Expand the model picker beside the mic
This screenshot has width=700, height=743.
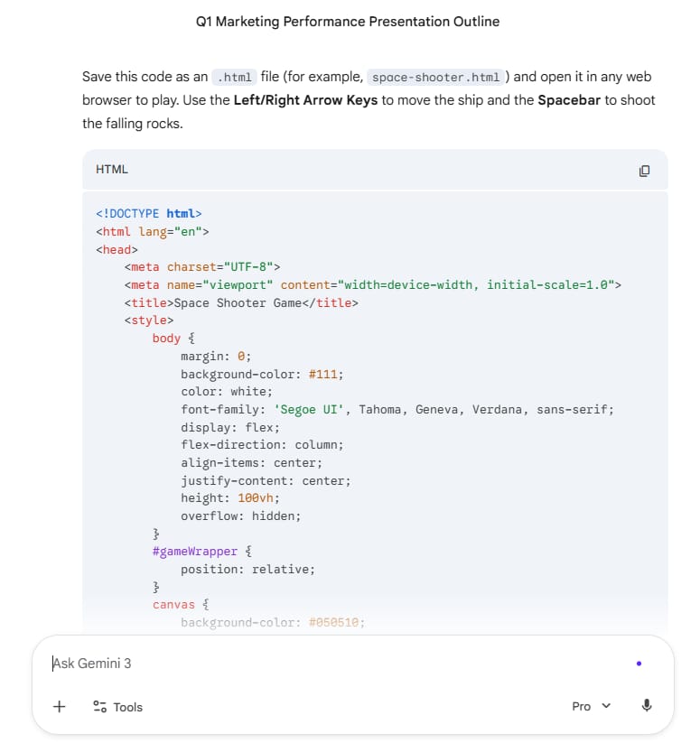pyautogui.click(x=591, y=706)
